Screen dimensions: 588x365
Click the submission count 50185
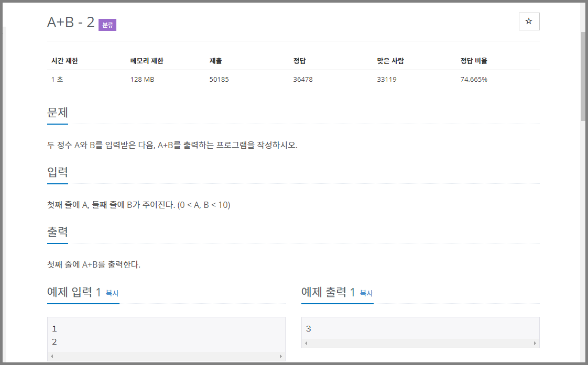[219, 79]
